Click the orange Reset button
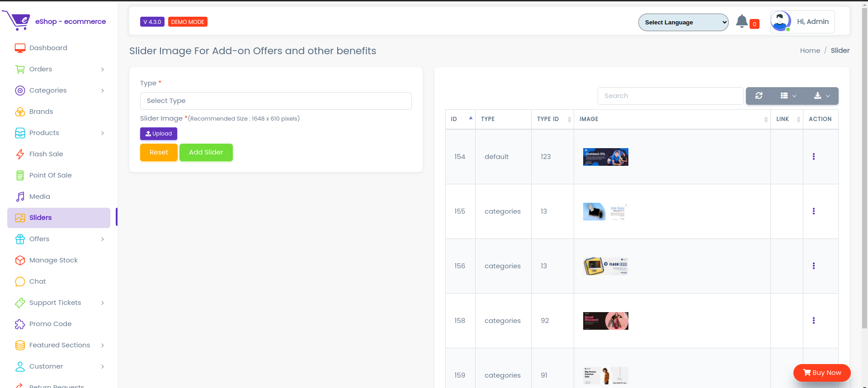 point(159,152)
